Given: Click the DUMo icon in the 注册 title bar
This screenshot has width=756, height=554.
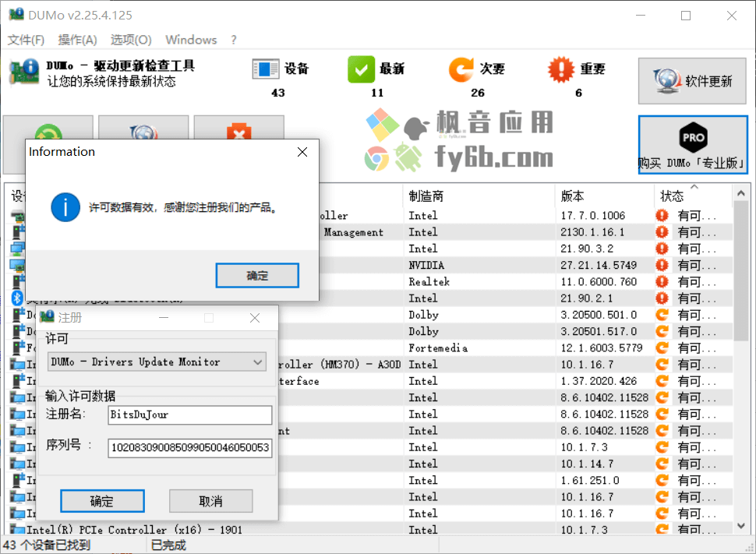Looking at the screenshot, I should coord(47,317).
